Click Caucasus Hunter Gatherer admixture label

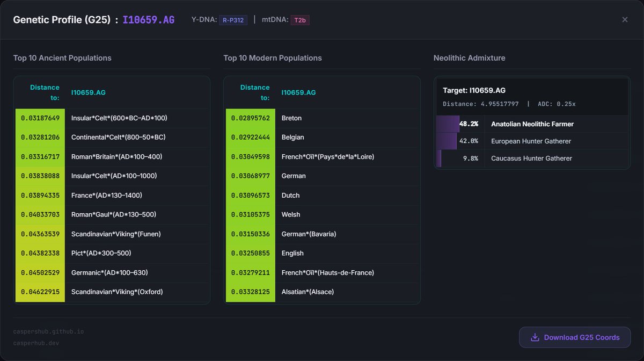(x=531, y=158)
